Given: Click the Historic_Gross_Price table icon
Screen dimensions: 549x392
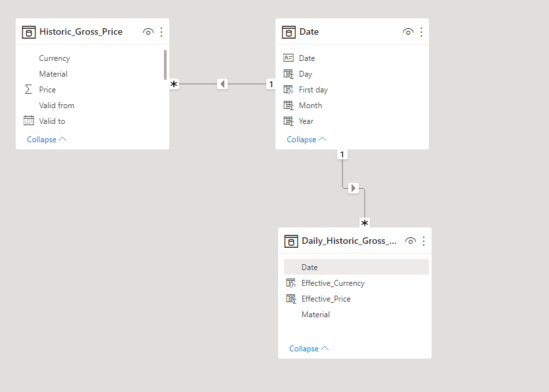Looking at the screenshot, I should point(28,32).
